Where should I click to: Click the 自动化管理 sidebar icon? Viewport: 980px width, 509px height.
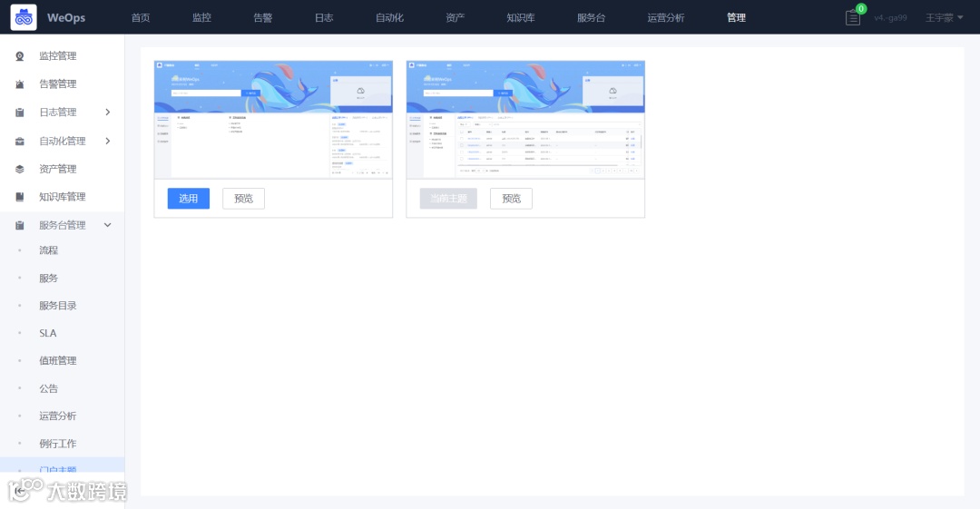coord(19,142)
